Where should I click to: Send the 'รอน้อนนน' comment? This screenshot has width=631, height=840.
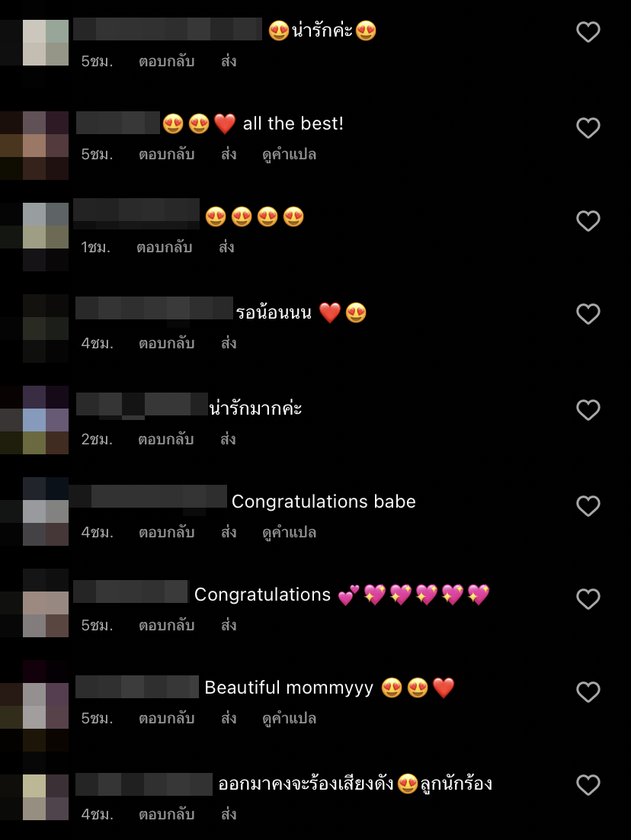click(229, 343)
